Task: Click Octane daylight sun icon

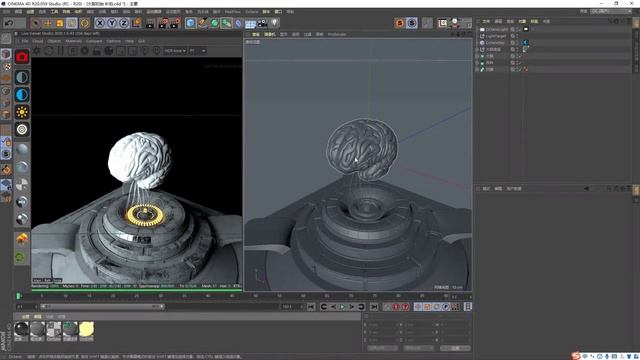Action: [22, 112]
